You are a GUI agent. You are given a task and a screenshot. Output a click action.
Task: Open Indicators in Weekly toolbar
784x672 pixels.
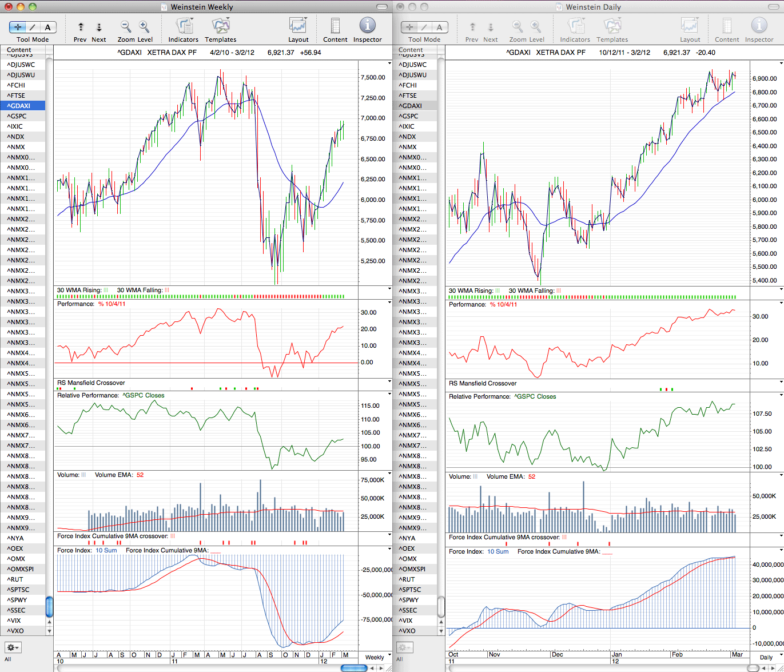tap(184, 26)
